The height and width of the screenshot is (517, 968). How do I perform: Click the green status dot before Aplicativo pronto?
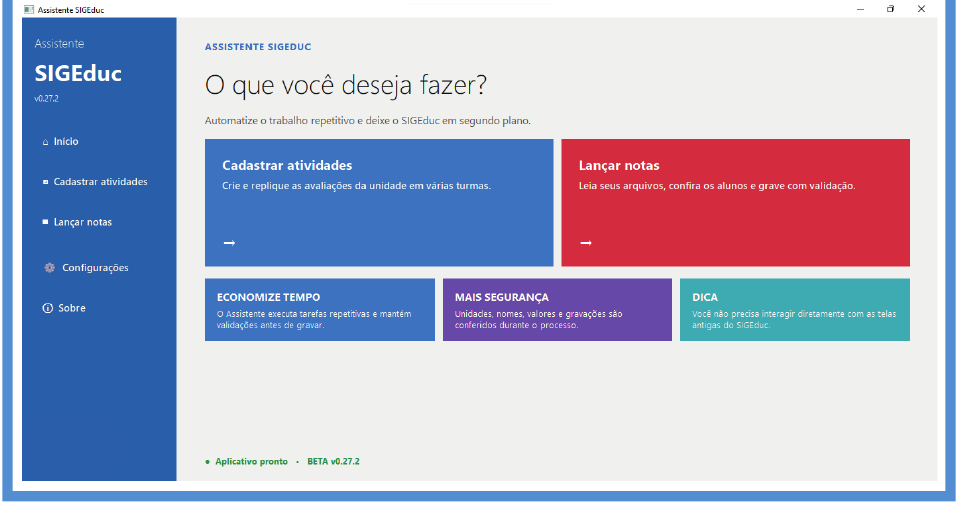point(207,462)
